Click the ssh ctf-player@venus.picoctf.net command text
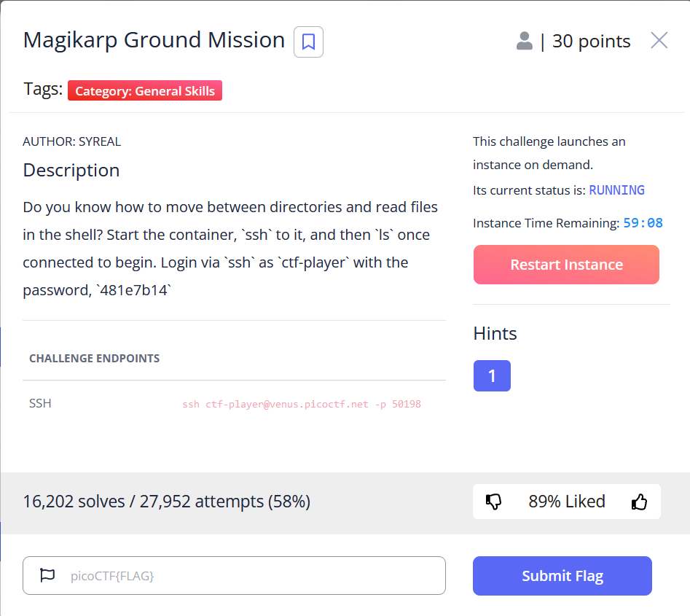This screenshot has width=690, height=616. coord(301,404)
